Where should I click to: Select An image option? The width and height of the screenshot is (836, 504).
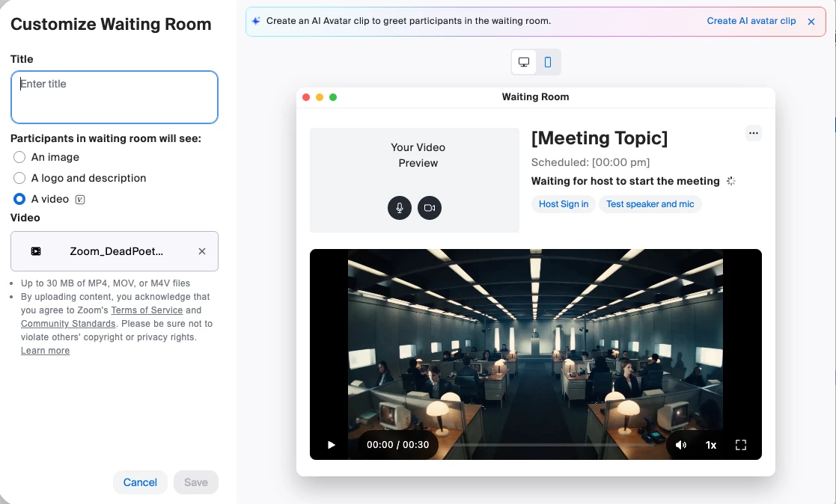(19, 157)
